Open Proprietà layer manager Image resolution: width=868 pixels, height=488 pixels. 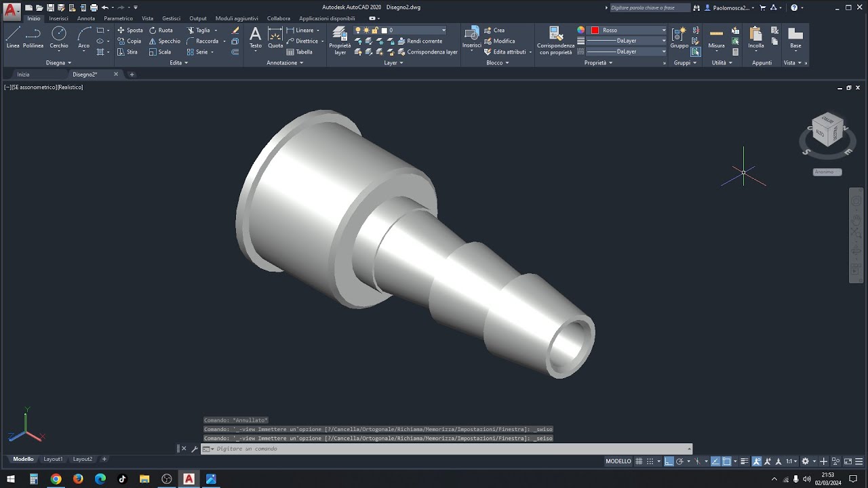pyautogui.click(x=340, y=41)
